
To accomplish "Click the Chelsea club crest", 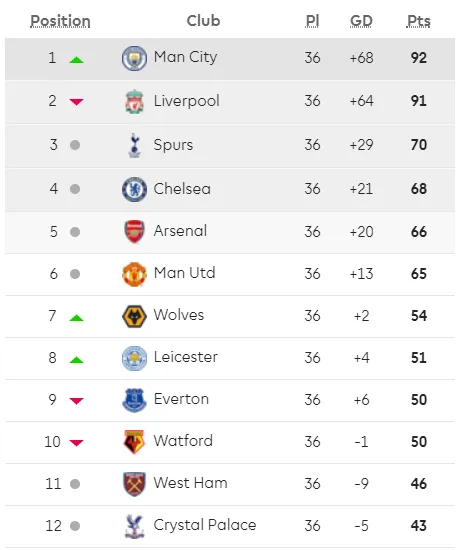I will (134, 189).
